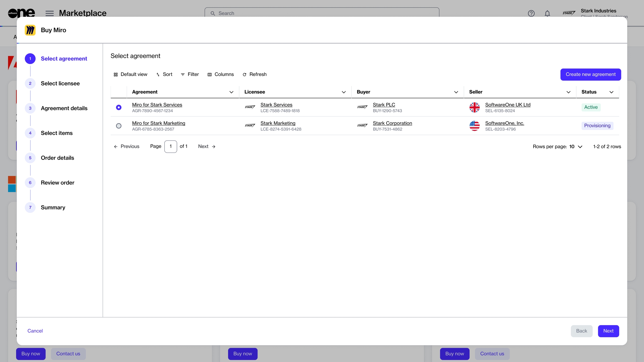This screenshot has width=644, height=362.
Task: Open the Rows per page dropdown
Action: pyautogui.click(x=576, y=147)
